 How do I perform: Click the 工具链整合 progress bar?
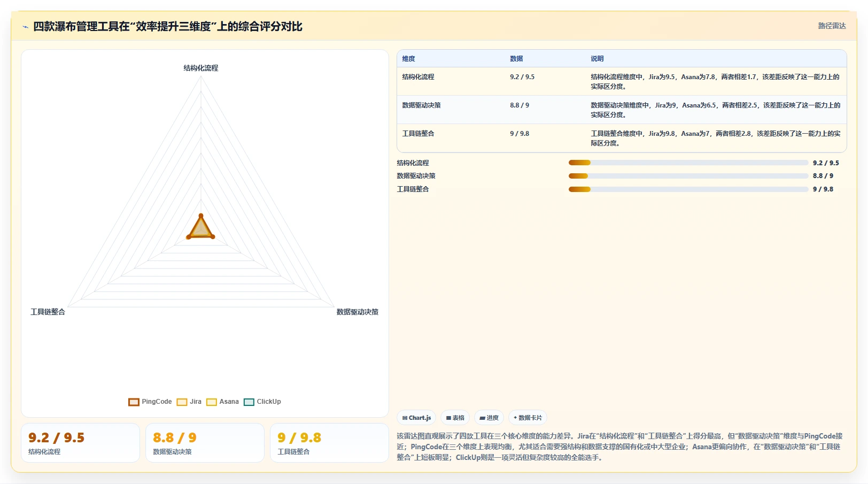(x=688, y=189)
